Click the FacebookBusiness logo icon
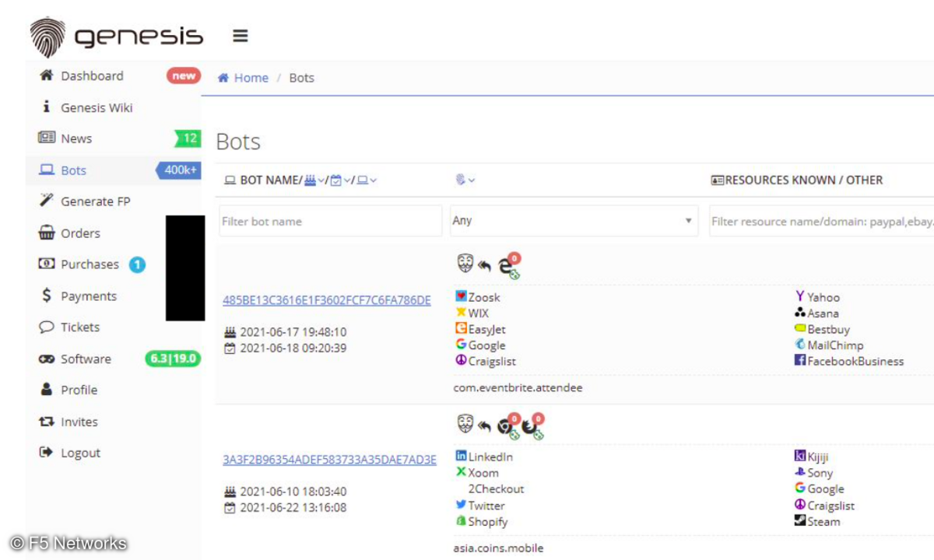The image size is (934, 560). (x=799, y=360)
